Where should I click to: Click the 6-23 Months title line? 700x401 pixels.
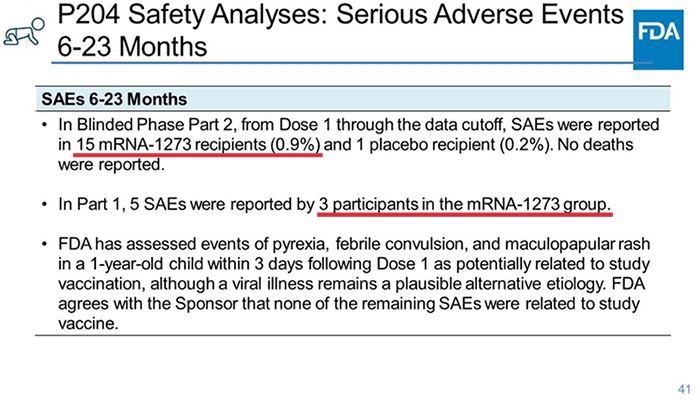click(x=133, y=46)
